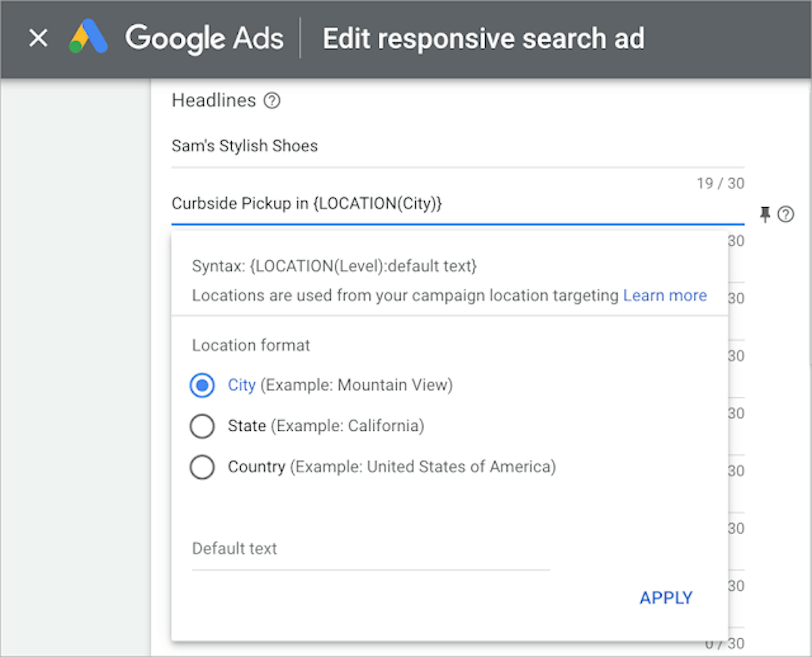Image resolution: width=812 pixels, height=657 pixels.
Task: Click the Location format section heading
Action: [x=251, y=345]
